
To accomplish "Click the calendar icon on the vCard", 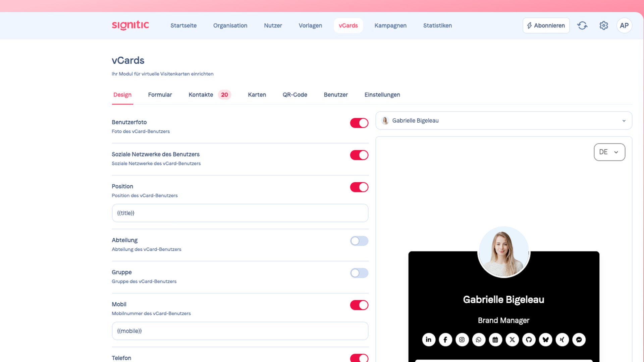I will 495,340.
